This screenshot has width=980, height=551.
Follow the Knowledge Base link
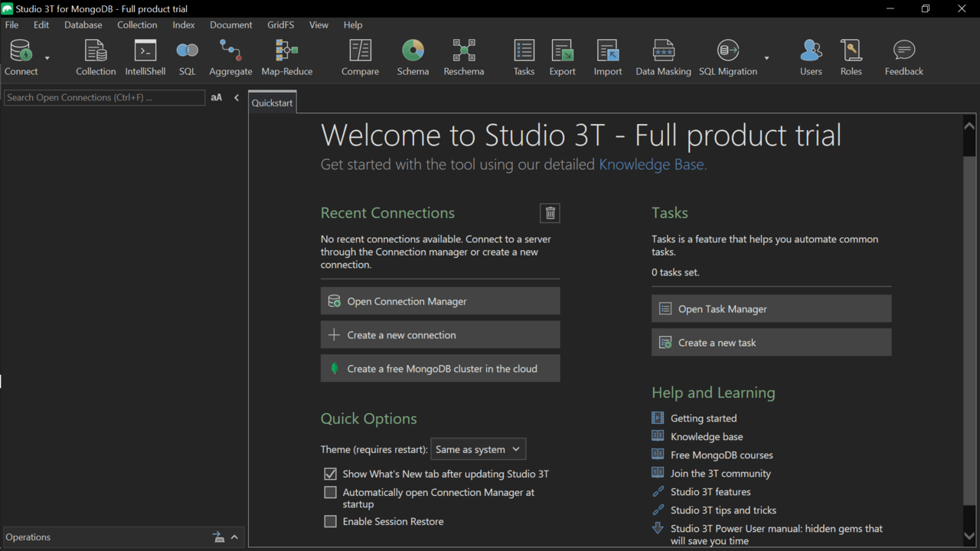click(652, 165)
